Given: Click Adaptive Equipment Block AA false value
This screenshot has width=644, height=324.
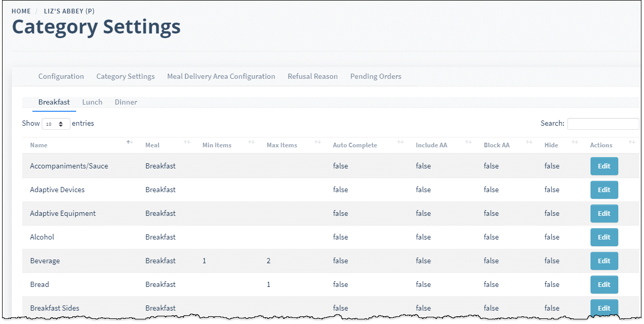Looking at the screenshot, I should (x=491, y=213).
